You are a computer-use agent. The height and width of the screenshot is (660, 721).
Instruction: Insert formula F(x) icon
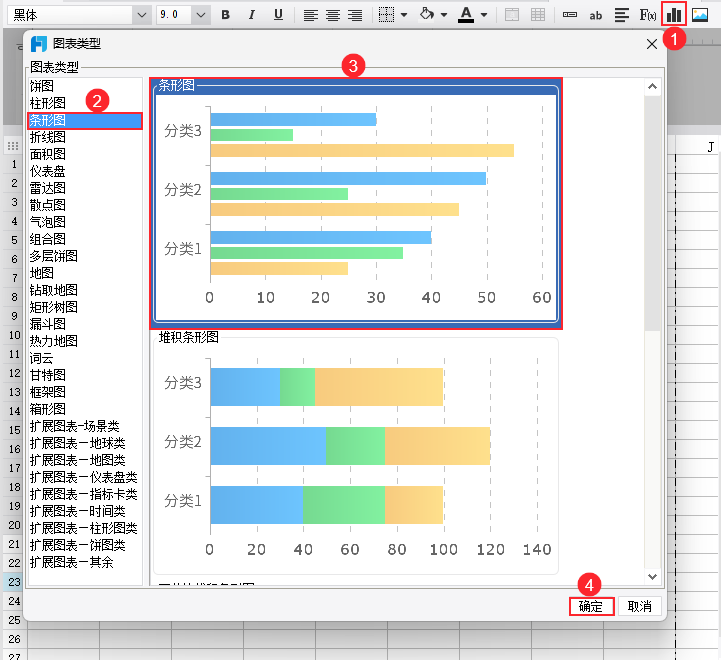[647, 15]
